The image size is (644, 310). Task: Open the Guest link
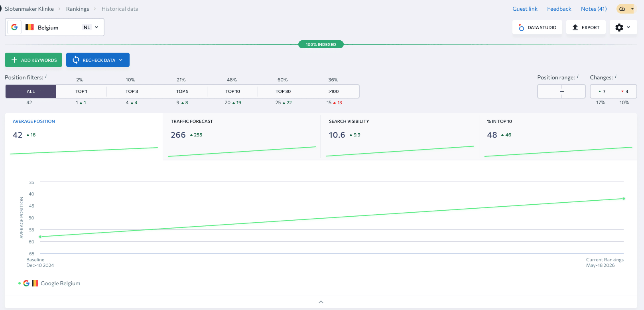[525, 9]
